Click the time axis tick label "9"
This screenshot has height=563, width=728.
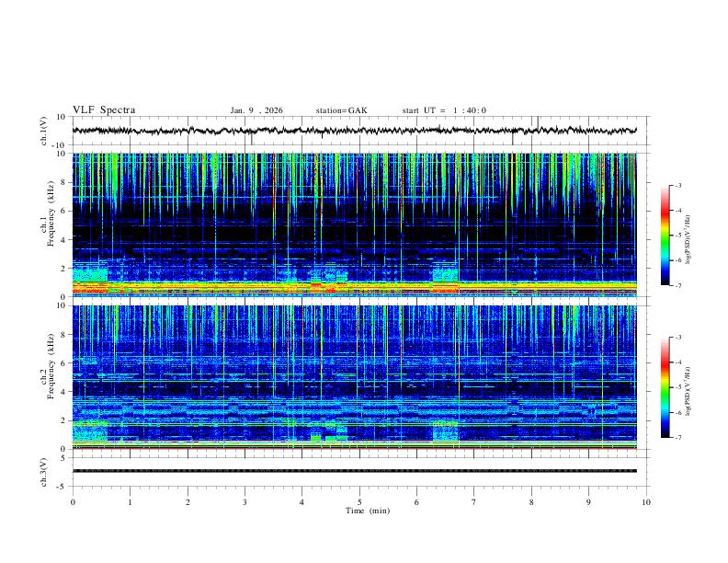[588, 502]
